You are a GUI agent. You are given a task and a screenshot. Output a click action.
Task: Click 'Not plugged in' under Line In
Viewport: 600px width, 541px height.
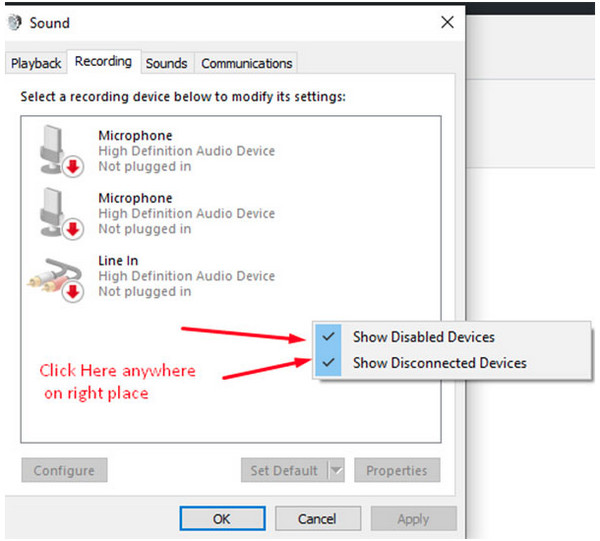pyautogui.click(x=145, y=292)
